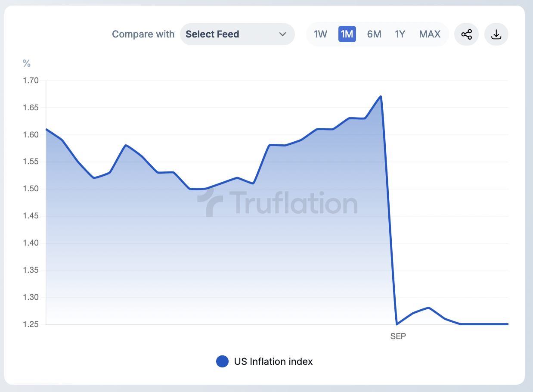The width and height of the screenshot is (533, 392).
Task: Click the chevron arrow in Select Feed
Action: [x=282, y=34]
